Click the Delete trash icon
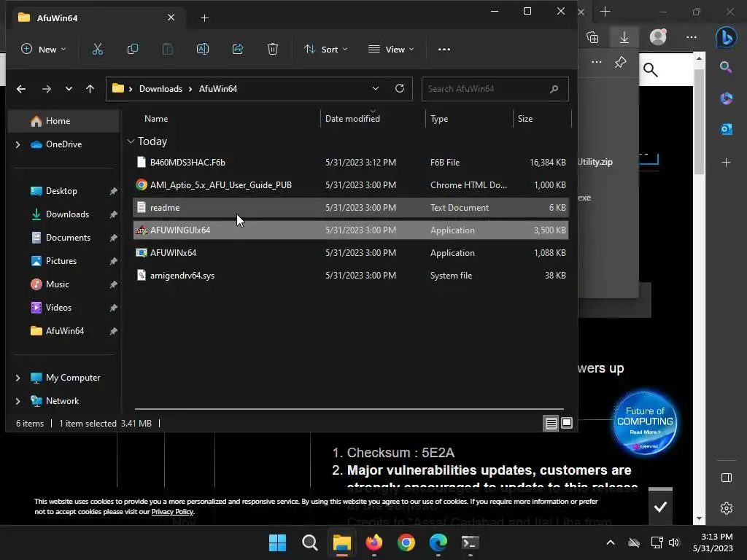The image size is (747, 560). [x=273, y=49]
